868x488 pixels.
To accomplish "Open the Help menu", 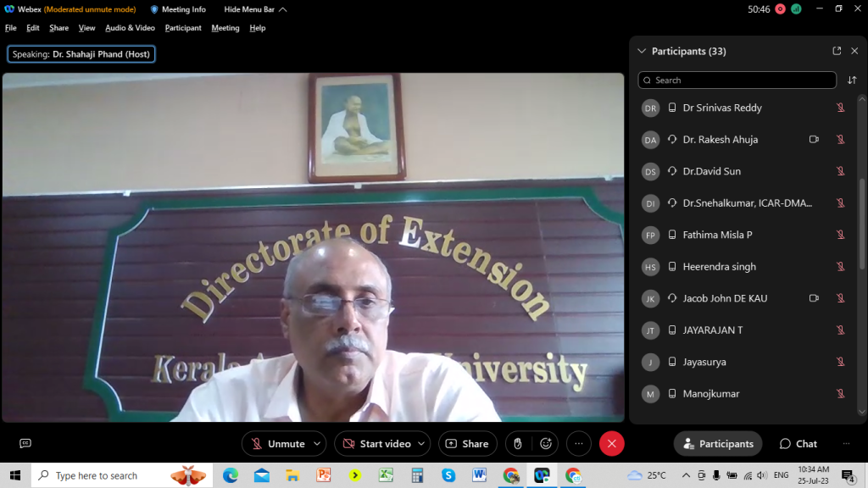I will [258, 28].
